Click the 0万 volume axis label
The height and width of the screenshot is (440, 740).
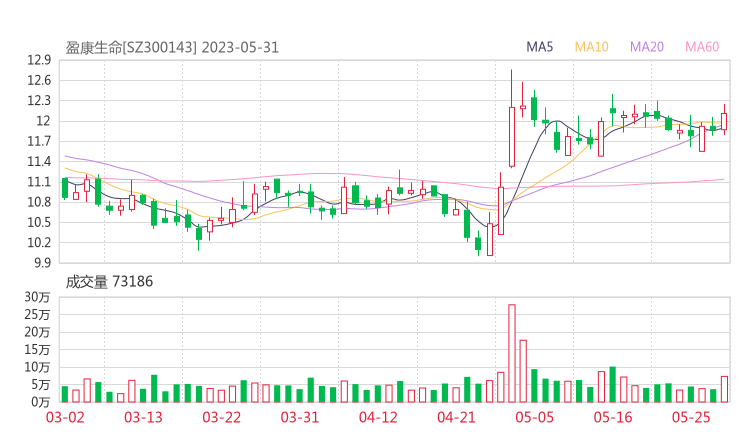pos(41,402)
